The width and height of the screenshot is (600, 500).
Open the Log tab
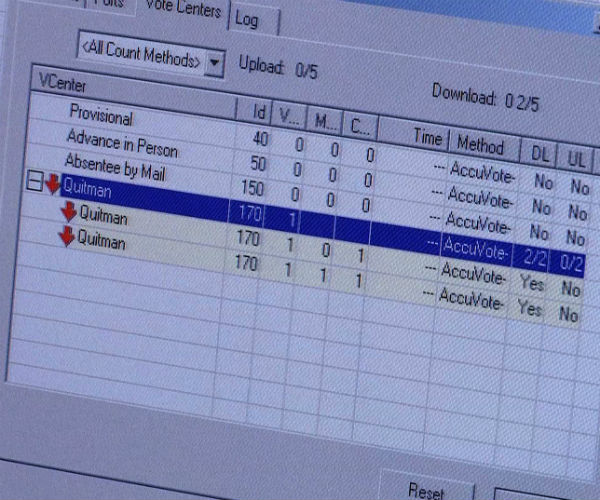tap(246, 19)
